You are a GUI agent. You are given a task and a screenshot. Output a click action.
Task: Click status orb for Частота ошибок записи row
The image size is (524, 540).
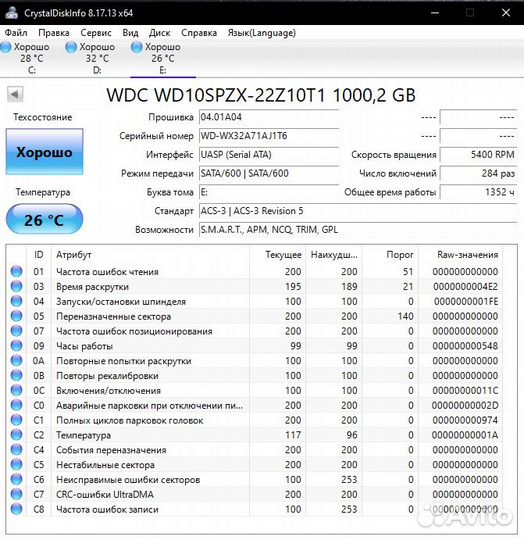tap(16, 509)
